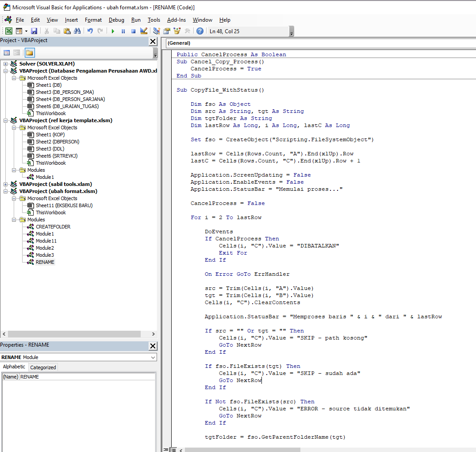Open Object Browser toolbar icon

coord(177,31)
